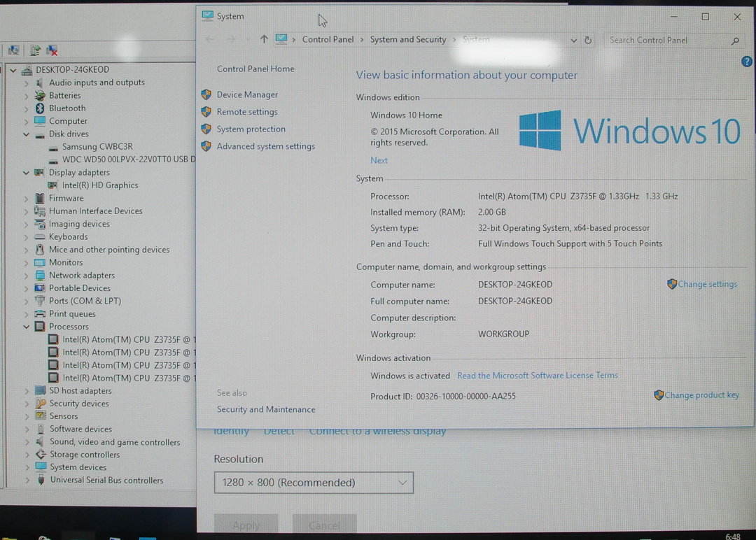Click the Human Interface Devices icon
Viewport: 756px width, 540px height.
pos(40,211)
